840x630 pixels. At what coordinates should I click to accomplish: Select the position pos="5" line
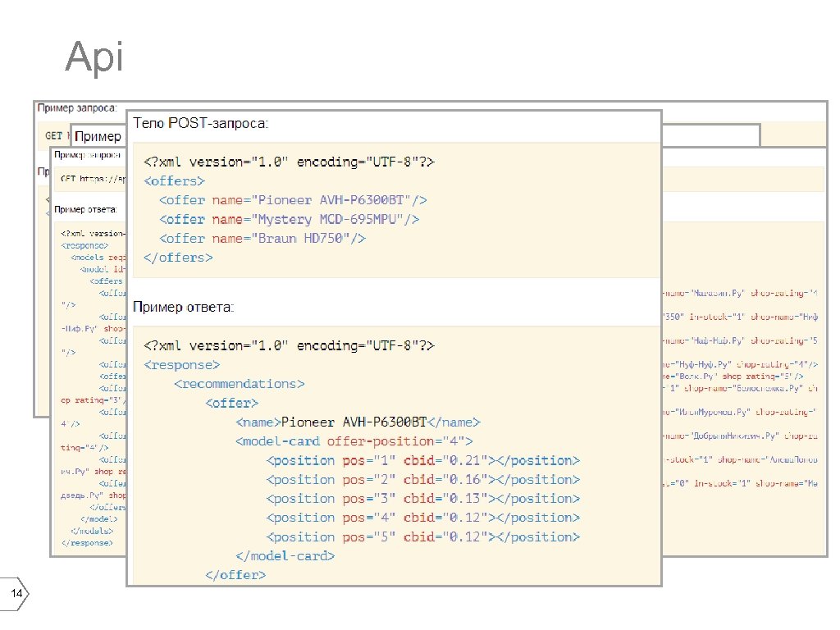point(423,536)
